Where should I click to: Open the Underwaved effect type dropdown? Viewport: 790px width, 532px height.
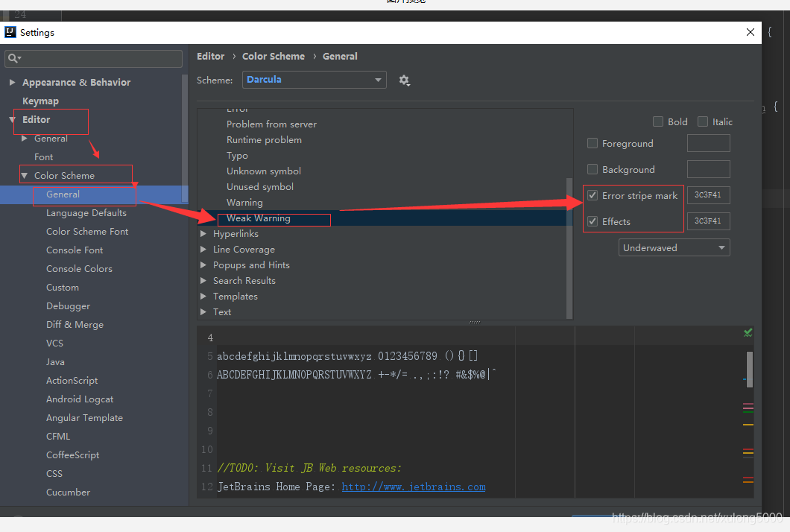[x=674, y=247]
